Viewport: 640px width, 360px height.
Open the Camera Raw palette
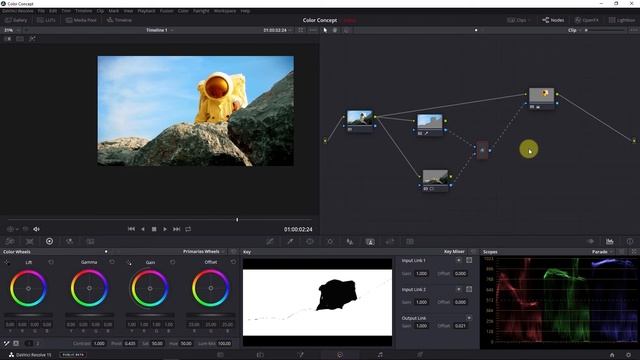[x=10, y=242]
